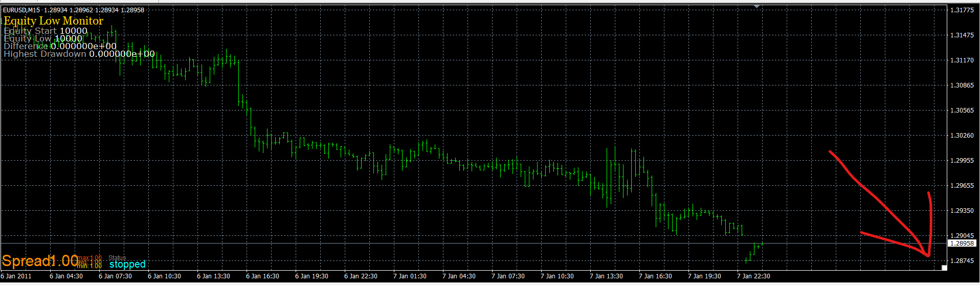Click the 'Equity Start 10000' label
The width and height of the screenshot is (980, 285).
point(46,31)
